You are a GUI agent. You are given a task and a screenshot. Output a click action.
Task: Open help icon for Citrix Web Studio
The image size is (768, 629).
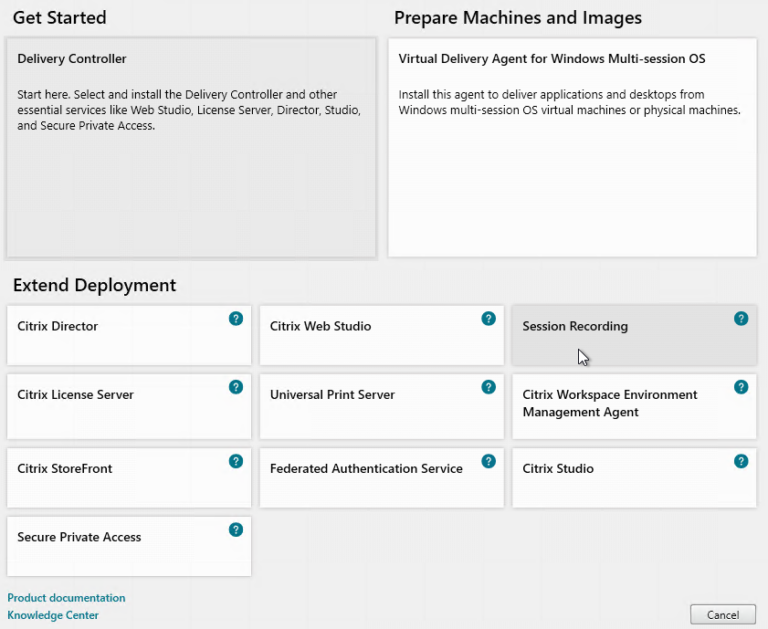pyautogui.click(x=488, y=319)
